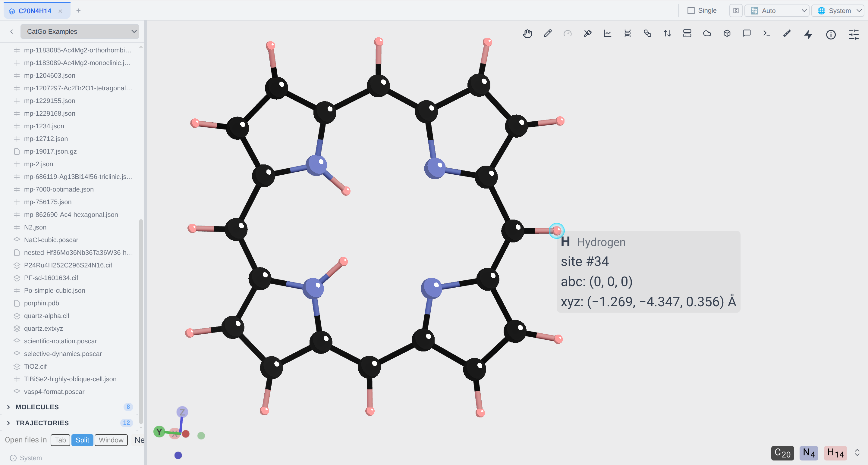Enable the Single checkbox
Image resolution: width=868 pixels, height=465 pixels.
(691, 11)
